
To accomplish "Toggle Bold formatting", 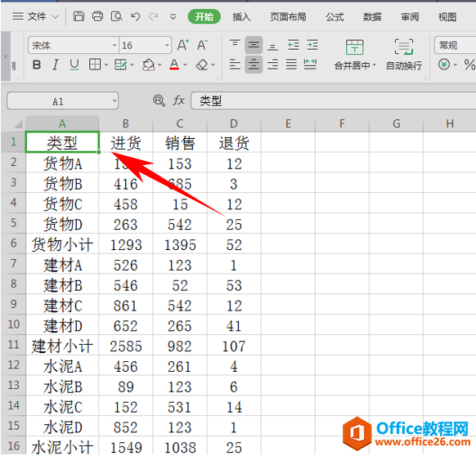I will [37, 65].
